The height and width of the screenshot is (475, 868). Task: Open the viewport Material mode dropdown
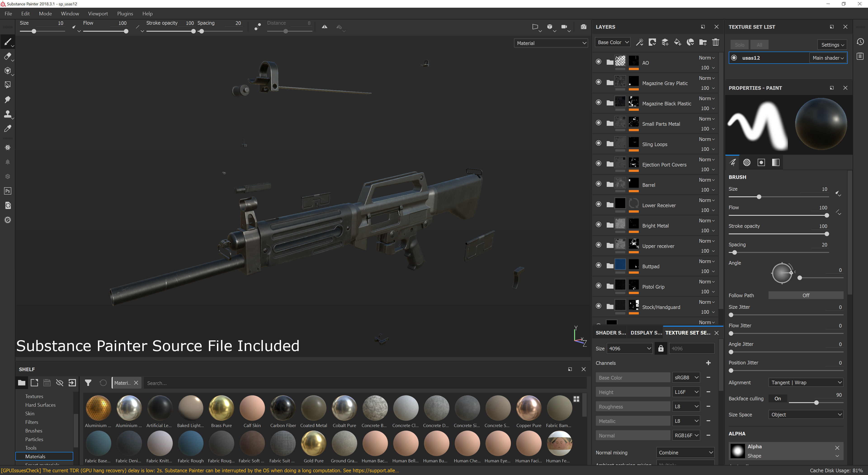pyautogui.click(x=551, y=43)
